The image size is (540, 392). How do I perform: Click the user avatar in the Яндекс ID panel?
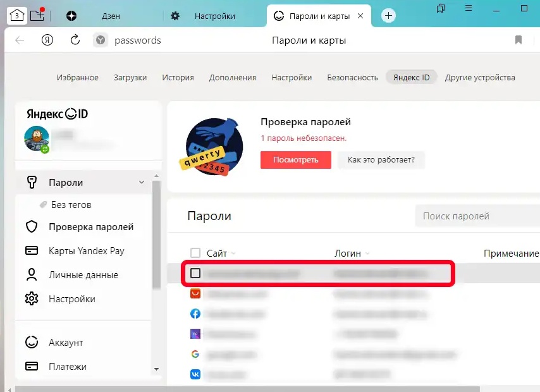tap(37, 138)
